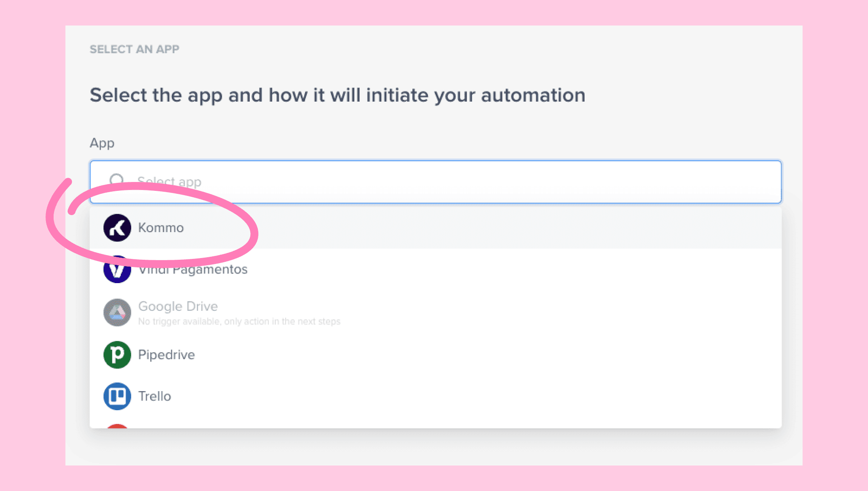This screenshot has height=491, width=868.
Task: Pick the Pipedrive label in dropdown
Action: pos(166,355)
